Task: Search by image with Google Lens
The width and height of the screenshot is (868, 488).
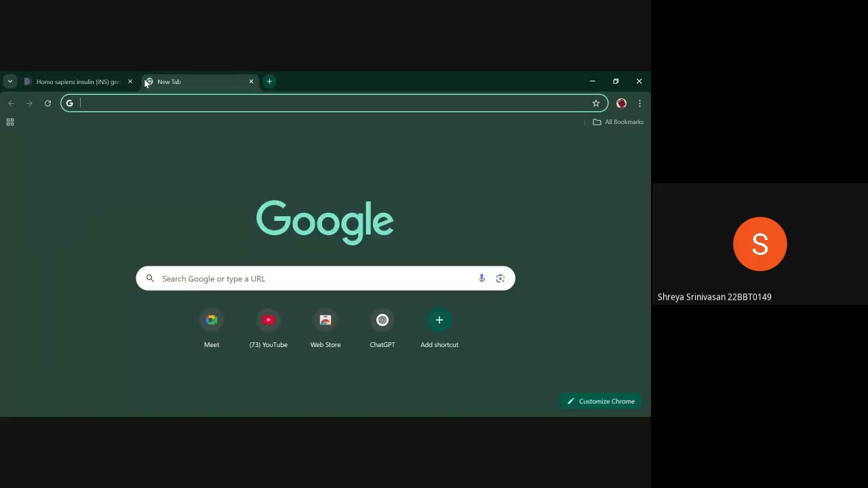Action: click(x=500, y=279)
